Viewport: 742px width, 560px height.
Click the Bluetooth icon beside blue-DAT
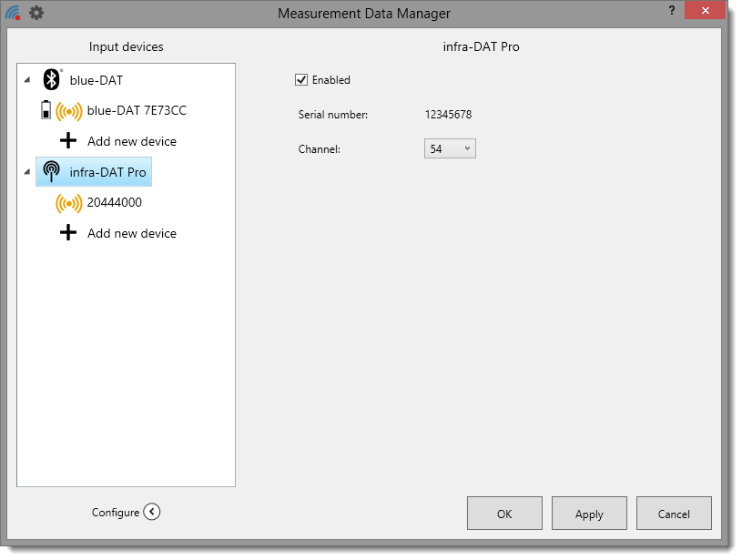pyautogui.click(x=52, y=80)
